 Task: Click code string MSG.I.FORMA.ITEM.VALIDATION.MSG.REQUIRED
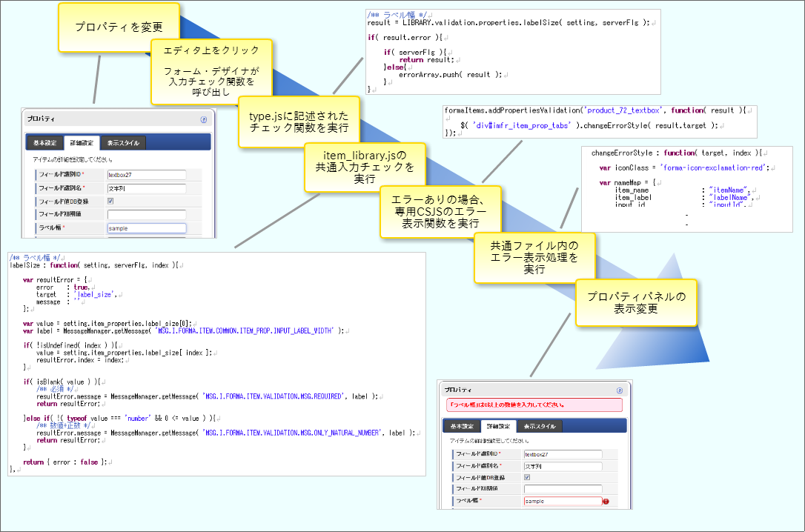pyautogui.click(x=274, y=396)
